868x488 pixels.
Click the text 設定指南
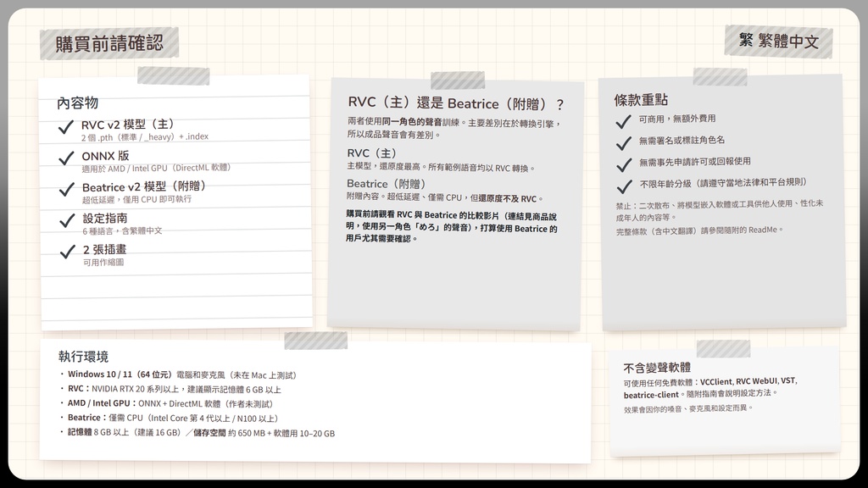tap(105, 219)
